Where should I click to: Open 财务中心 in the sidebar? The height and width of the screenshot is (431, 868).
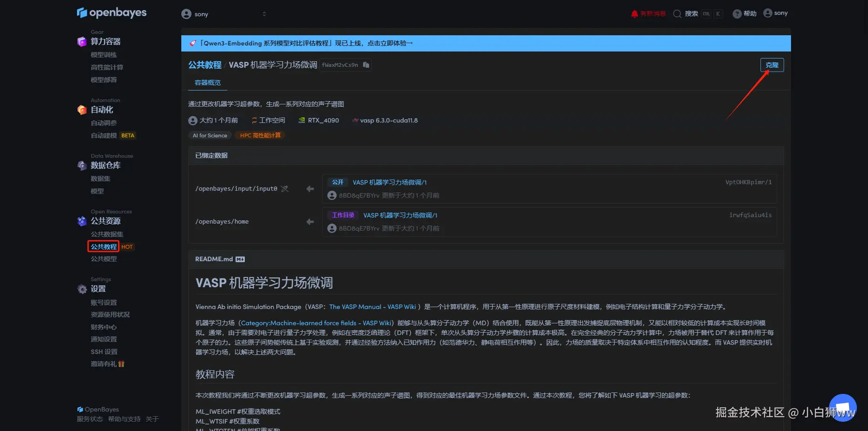[104, 327]
